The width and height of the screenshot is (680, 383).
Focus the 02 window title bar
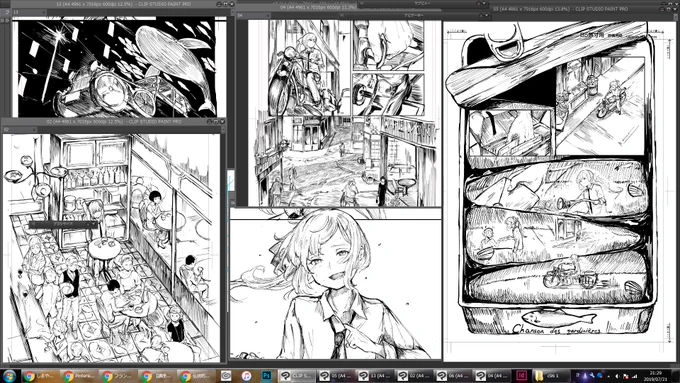click(x=114, y=121)
